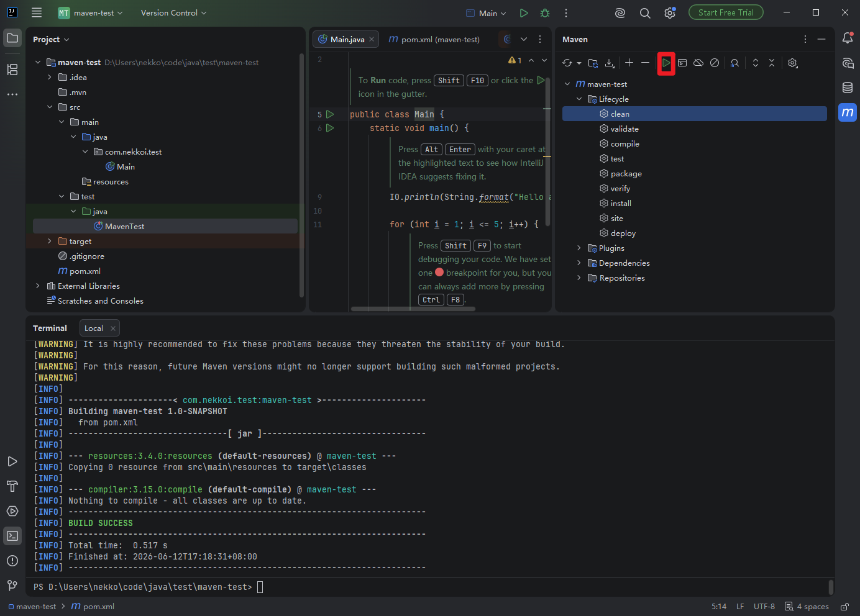Switch to pom.xml (maven-test) tab
The height and width of the screenshot is (616, 860).
[x=434, y=39]
